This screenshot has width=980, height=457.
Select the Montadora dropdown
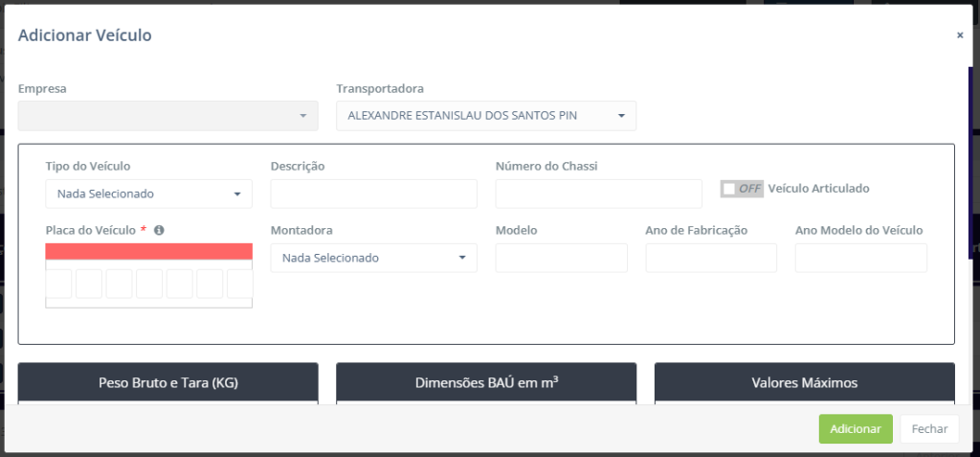click(374, 258)
